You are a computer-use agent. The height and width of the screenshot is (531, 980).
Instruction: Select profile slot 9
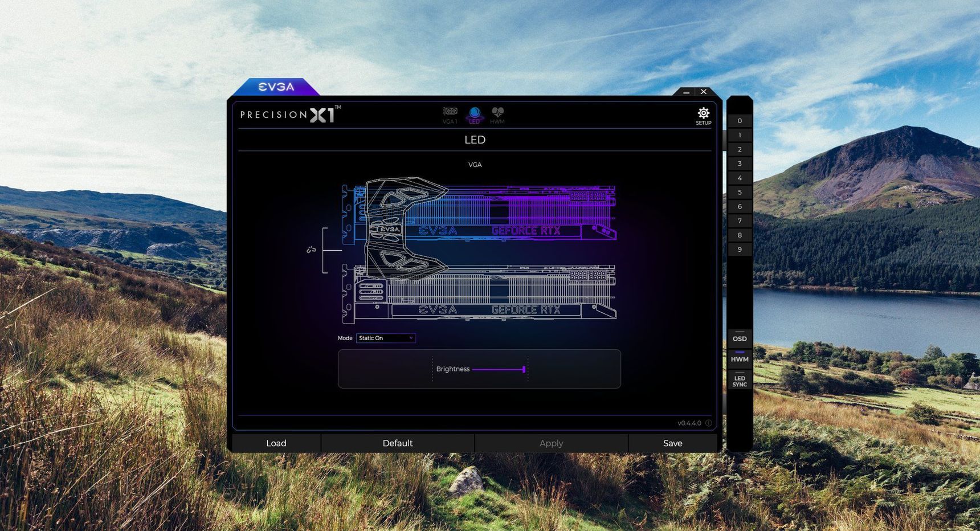point(740,249)
